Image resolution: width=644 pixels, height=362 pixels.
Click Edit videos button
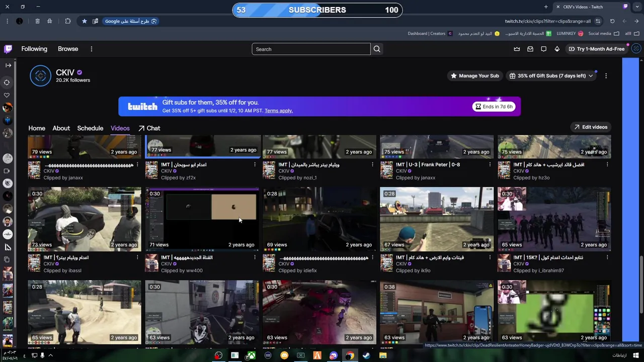[x=591, y=127]
